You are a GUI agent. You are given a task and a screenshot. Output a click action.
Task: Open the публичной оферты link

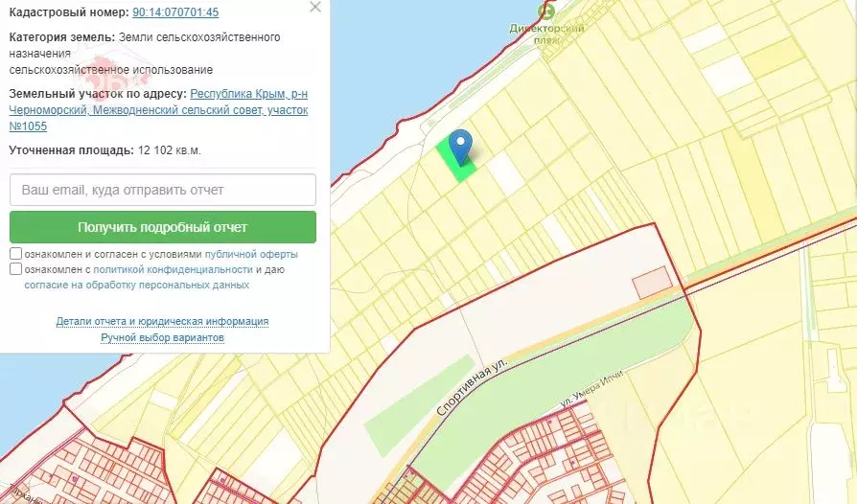(251, 254)
